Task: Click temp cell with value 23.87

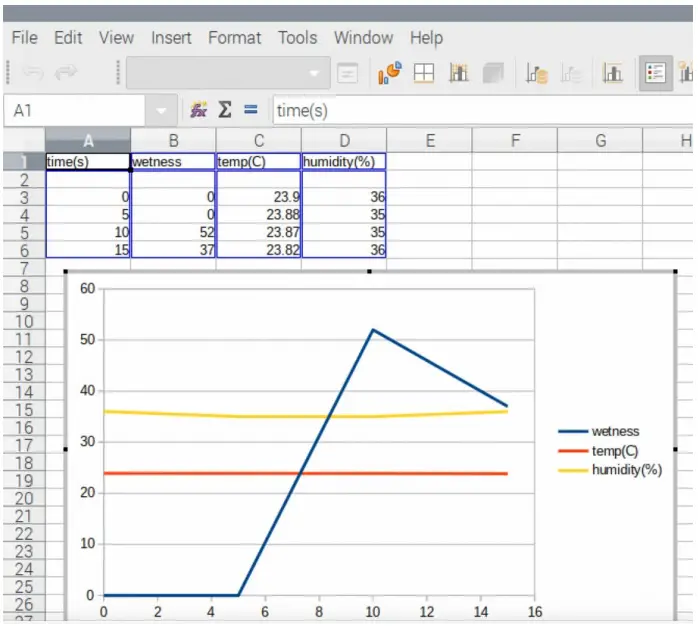Action: [x=259, y=232]
